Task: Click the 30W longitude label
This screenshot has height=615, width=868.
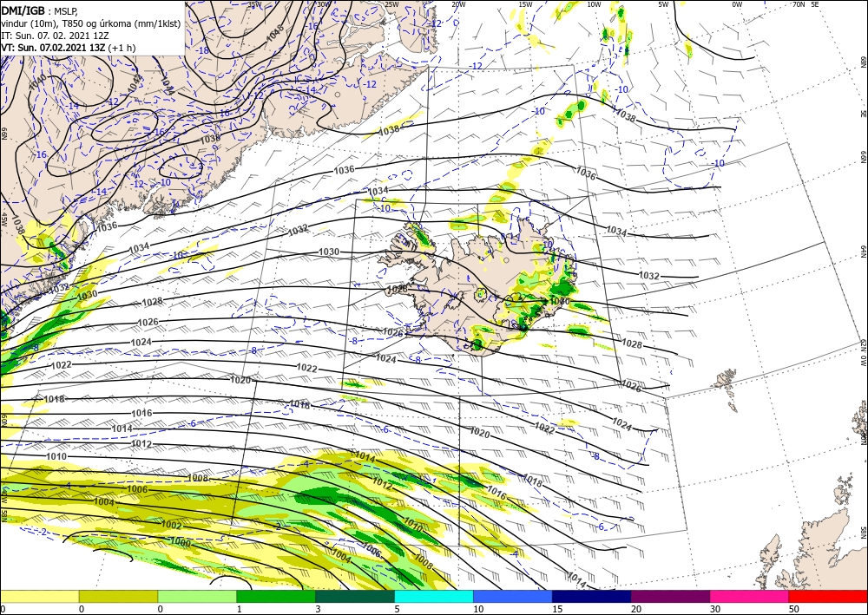Action: (x=323, y=4)
